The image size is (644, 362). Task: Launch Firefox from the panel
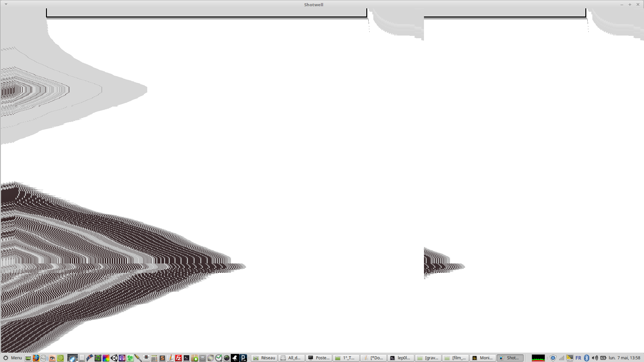pos(36,358)
